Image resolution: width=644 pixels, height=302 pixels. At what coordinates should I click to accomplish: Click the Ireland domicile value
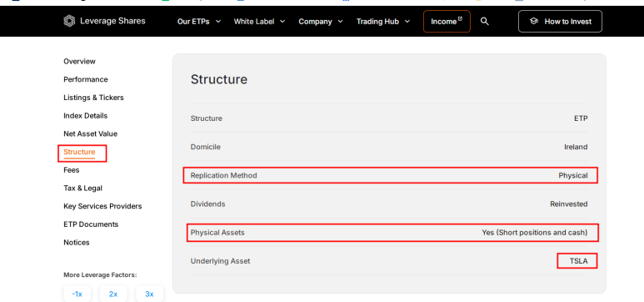tap(576, 147)
